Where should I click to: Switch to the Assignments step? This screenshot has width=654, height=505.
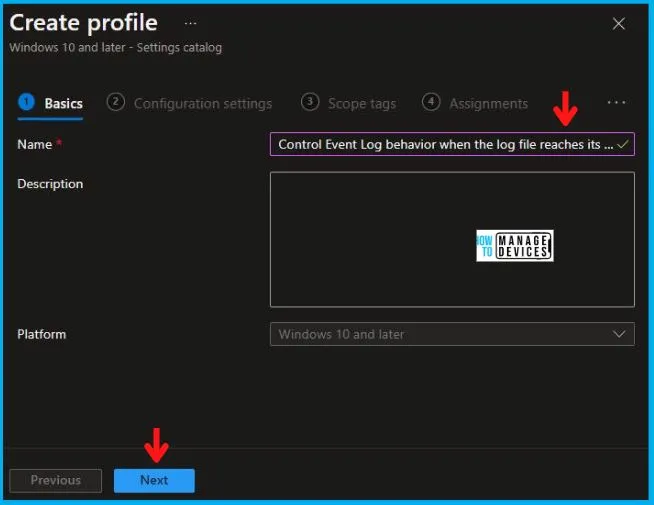(x=475, y=103)
